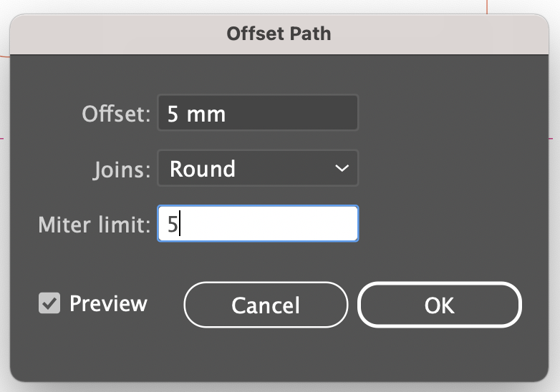The image size is (560, 392).
Task: Select the "Round" text in Joins
Action: (203, 169)
